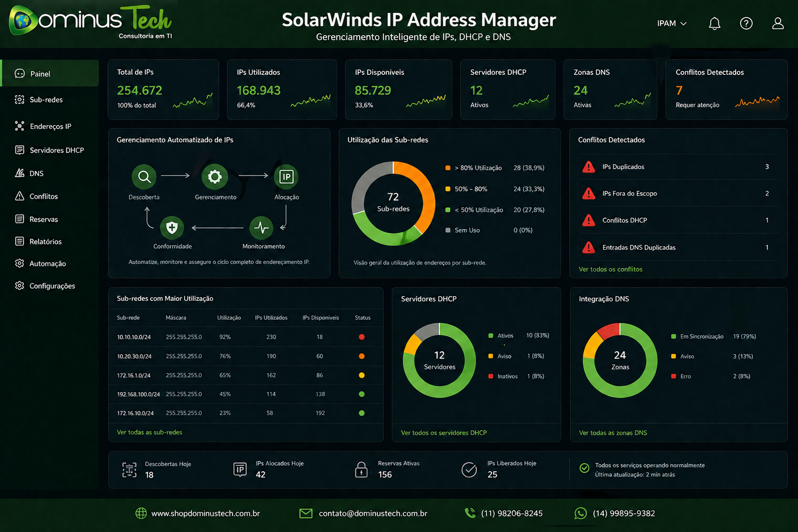The width and height of the screenshot is (798, 532).
Task: Open the Conflitos Detectados summary card
Action: tap(726, 89)
